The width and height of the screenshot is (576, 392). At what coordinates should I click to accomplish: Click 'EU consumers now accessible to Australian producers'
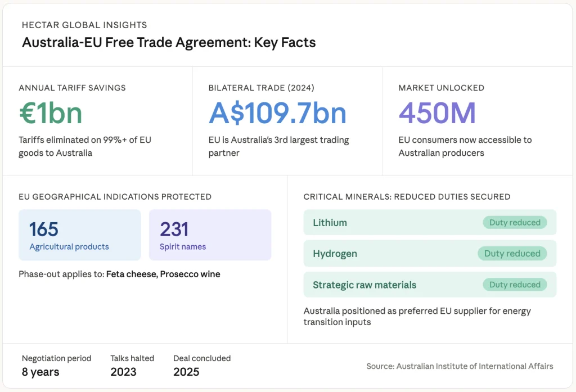465,146
